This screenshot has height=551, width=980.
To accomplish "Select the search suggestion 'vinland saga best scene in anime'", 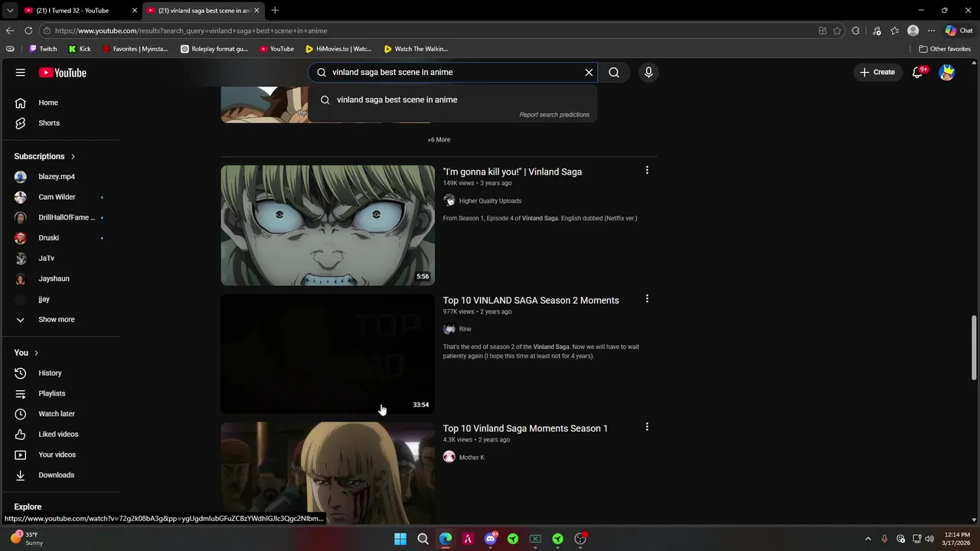I will (452, 99).
